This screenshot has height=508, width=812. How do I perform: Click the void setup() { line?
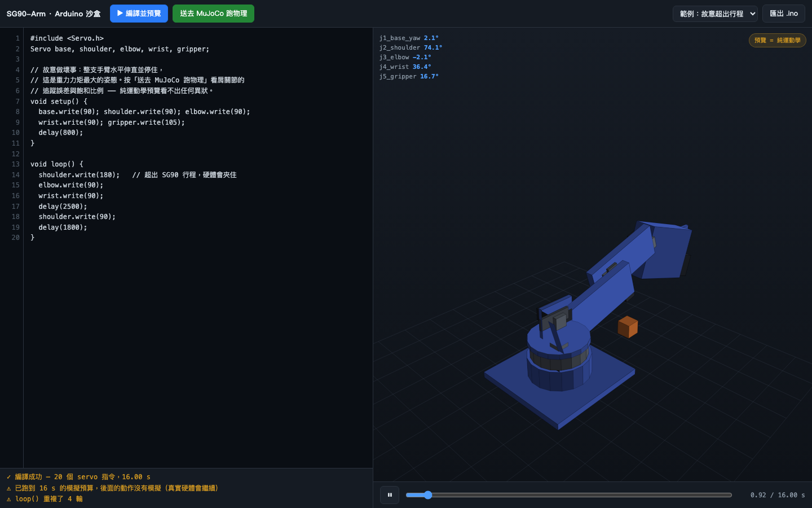tap(59, 102)
